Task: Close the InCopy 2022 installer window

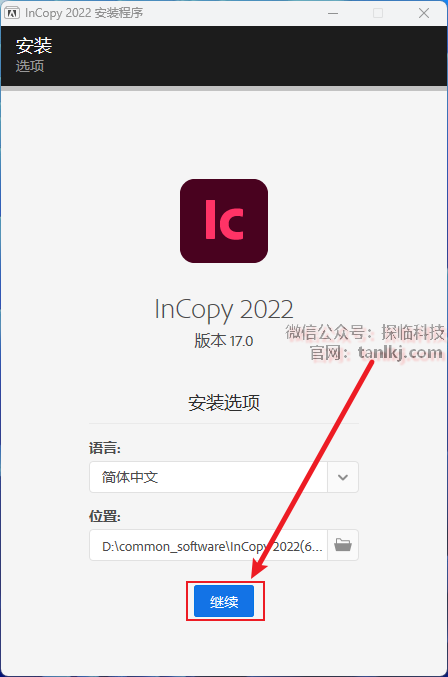Action: point(424,13)
